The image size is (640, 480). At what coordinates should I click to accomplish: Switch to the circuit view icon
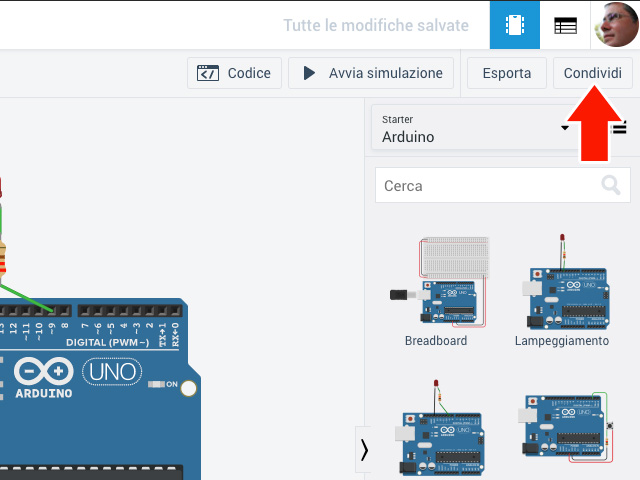pos(515,25)
